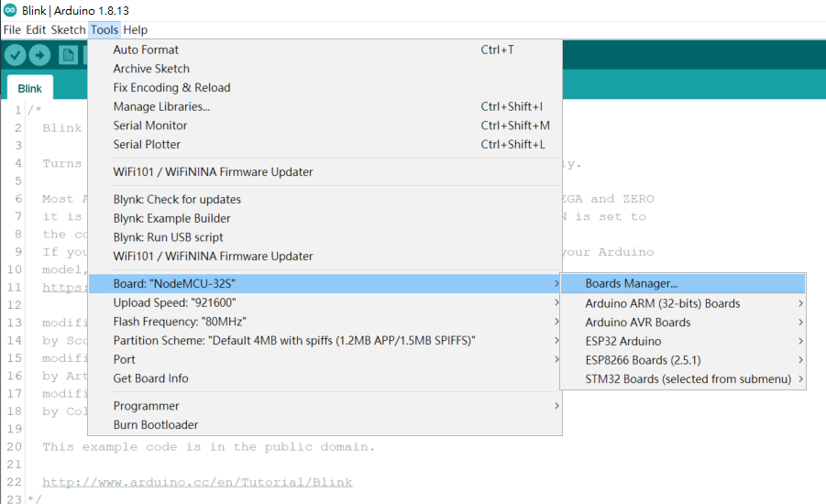Select Get Board Info
This screenshot has height=504, width=826.
(x=325, y=378)
